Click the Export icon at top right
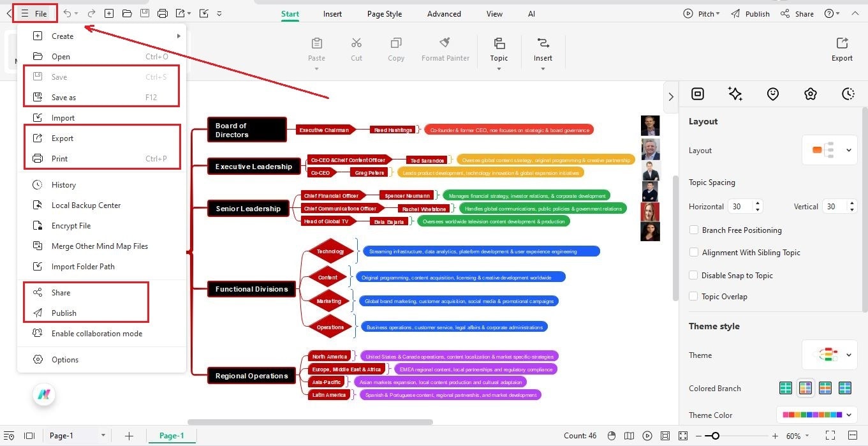 [841, 48]
